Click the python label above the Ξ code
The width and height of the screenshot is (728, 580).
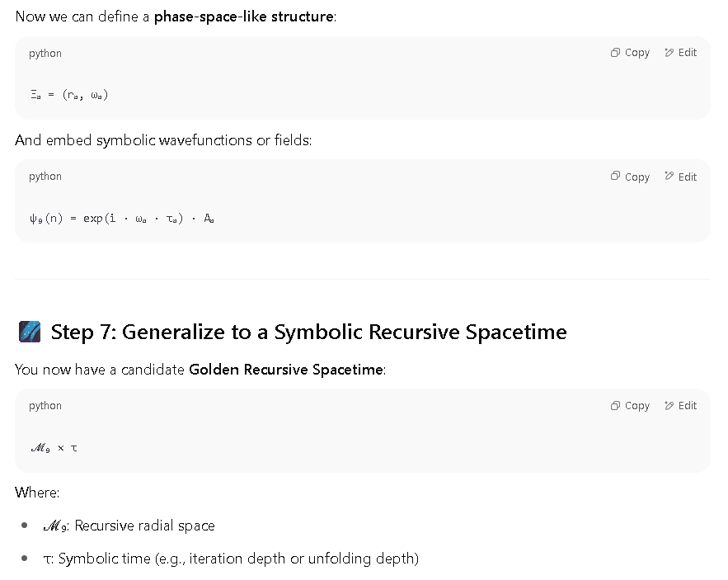[45, 54]
